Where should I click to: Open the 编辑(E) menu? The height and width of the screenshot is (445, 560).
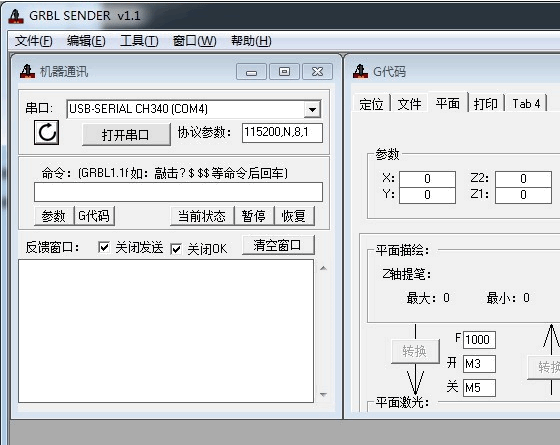[86, 41]
